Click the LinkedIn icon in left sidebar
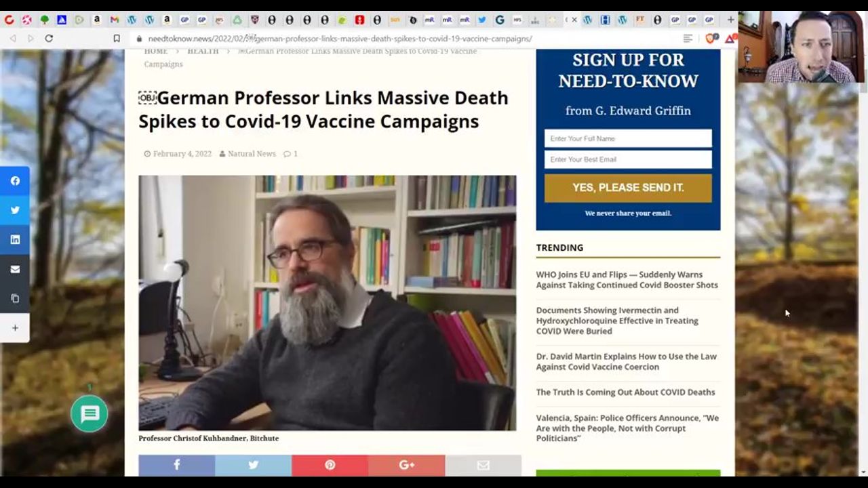 point(15,239)
